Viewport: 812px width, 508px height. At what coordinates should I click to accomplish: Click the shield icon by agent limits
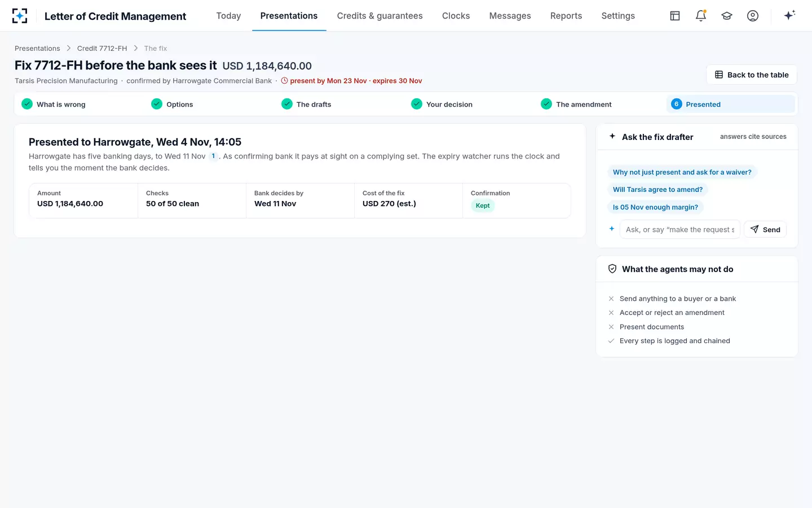point(612,269)
